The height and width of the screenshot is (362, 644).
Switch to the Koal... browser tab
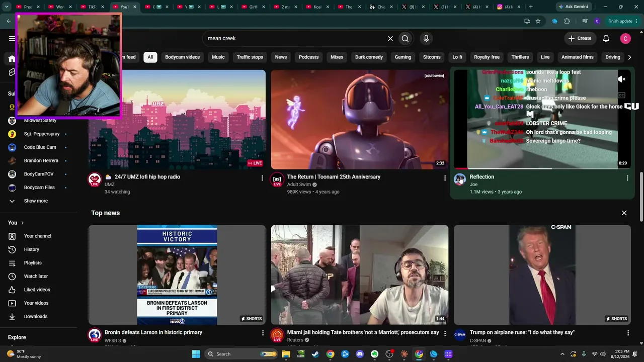tap(317, 7)
